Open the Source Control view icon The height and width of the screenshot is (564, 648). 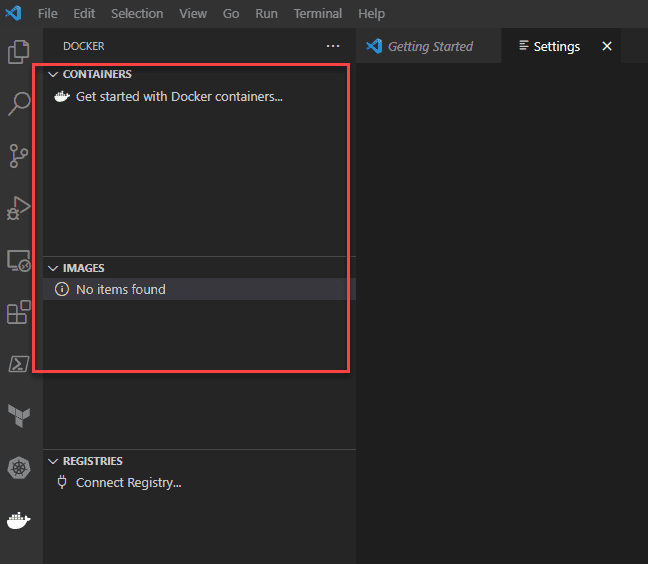click(19, 156)
